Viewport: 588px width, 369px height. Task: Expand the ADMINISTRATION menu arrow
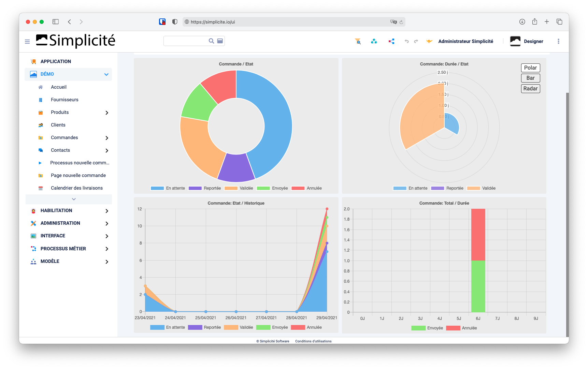click(x=107, y=224)
